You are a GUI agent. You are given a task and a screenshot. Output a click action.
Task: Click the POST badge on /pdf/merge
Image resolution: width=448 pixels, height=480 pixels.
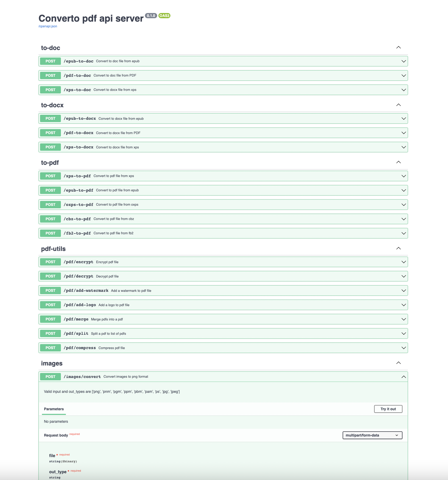pyautogui.click(x=50, y=319)
